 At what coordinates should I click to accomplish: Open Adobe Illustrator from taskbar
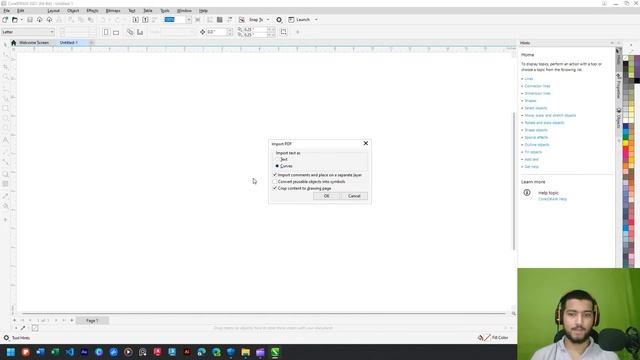pyautogui.click(x=187, y=352)
